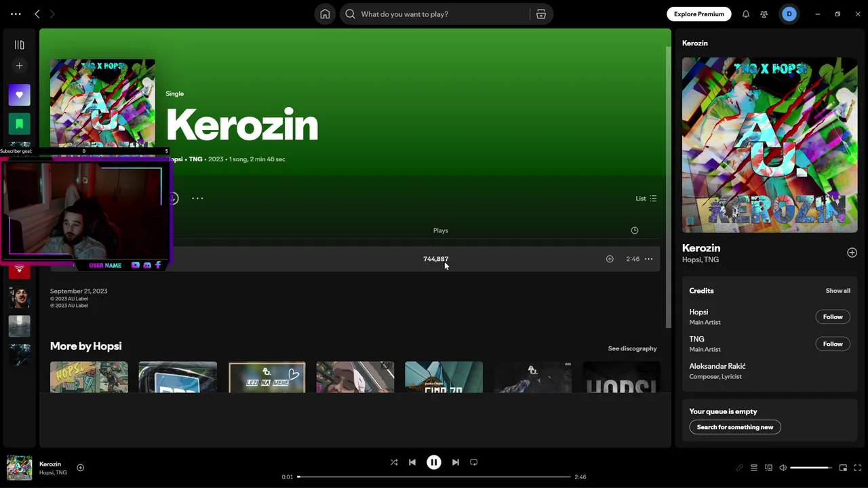The image size is (868, 488).
Task: Select the 744,887 play count
Action: [x=435, y=259]
